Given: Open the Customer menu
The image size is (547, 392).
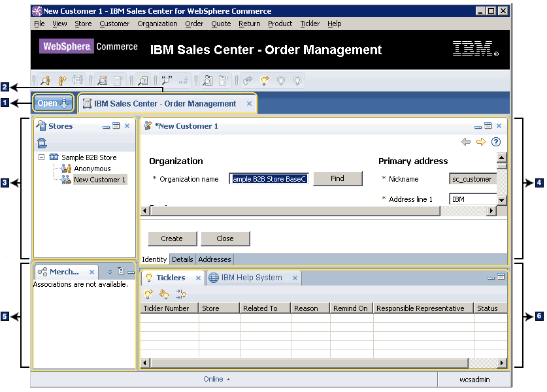Looking at the screenshot, I should click(x=114, y=24).
